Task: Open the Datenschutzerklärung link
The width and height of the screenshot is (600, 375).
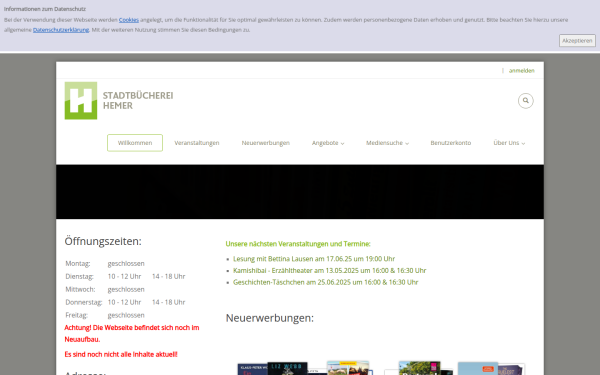Action: pos(61,30)
